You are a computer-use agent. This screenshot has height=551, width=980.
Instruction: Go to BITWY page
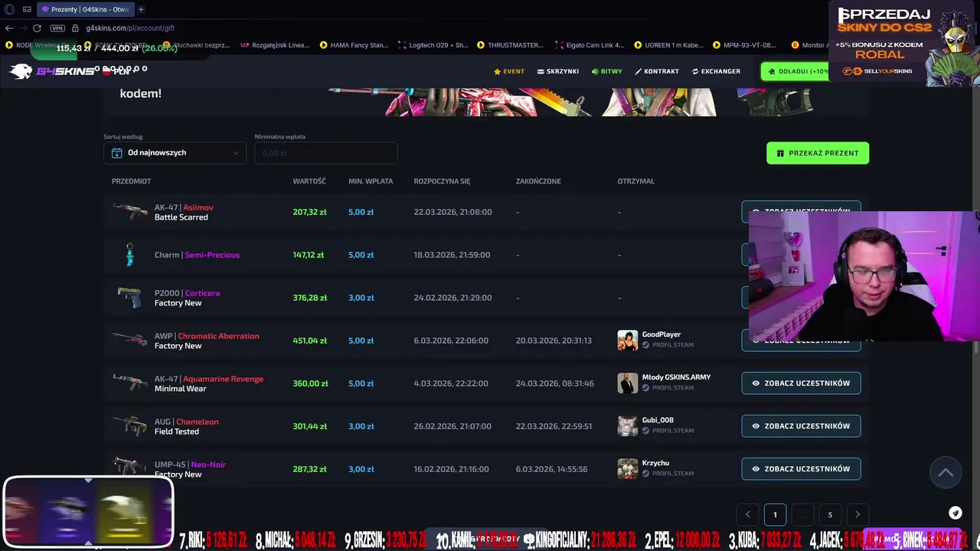point(606,71)
